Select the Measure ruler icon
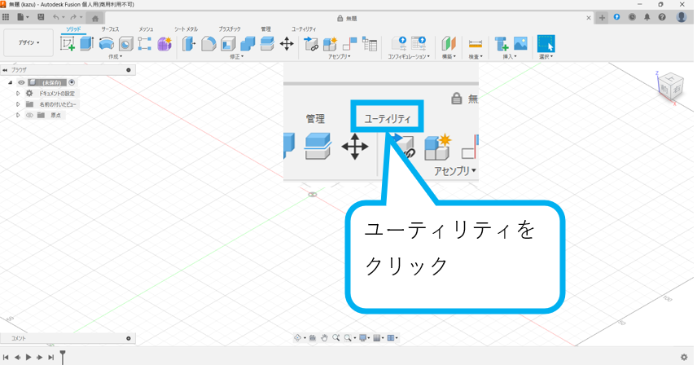Image resolution: width=698 pixels, height=365 pixels. [x=475, y=44]
